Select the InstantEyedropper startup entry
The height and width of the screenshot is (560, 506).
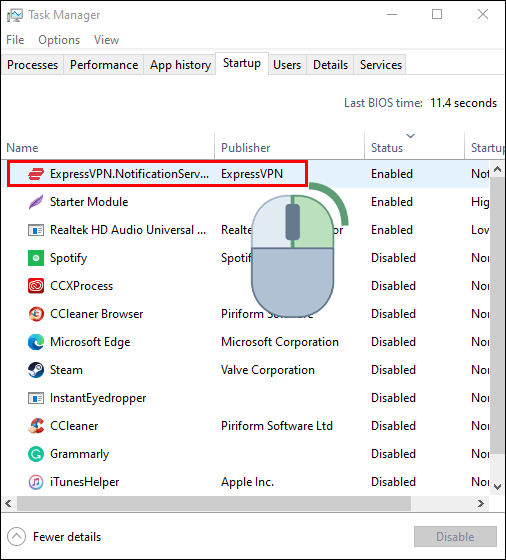click(x=245, y=398)
